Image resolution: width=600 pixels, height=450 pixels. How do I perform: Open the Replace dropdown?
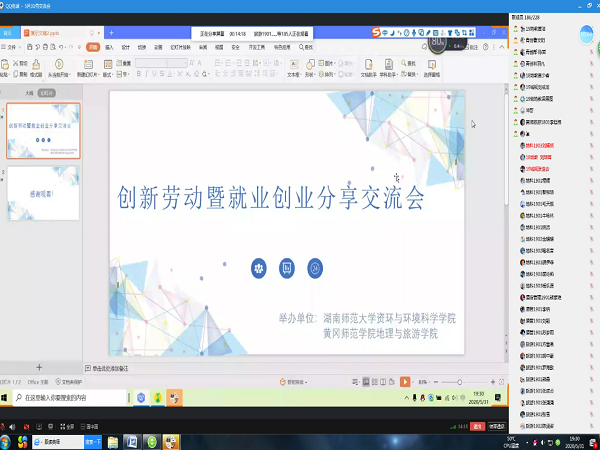(x=409, y=74)
